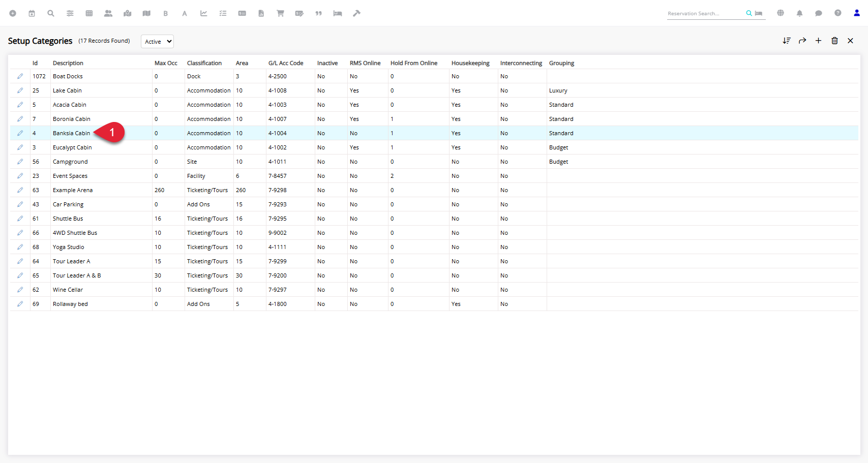Open the user profile icon
This screenshot has width=868, height=463.
(857, 13)
